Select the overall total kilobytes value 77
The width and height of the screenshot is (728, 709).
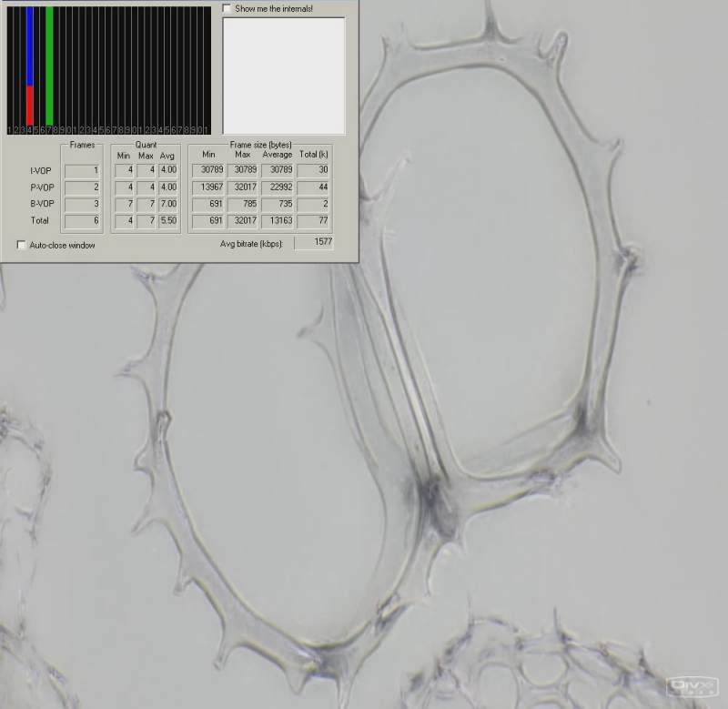coord(313,220)
